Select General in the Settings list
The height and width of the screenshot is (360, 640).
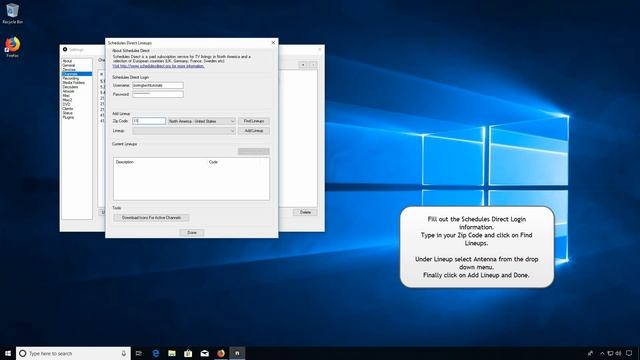69,65
